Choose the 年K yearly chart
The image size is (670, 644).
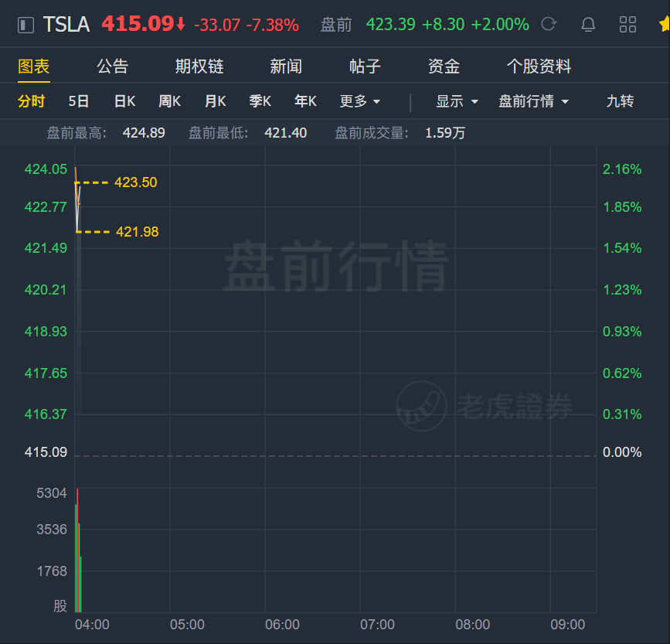305,101
